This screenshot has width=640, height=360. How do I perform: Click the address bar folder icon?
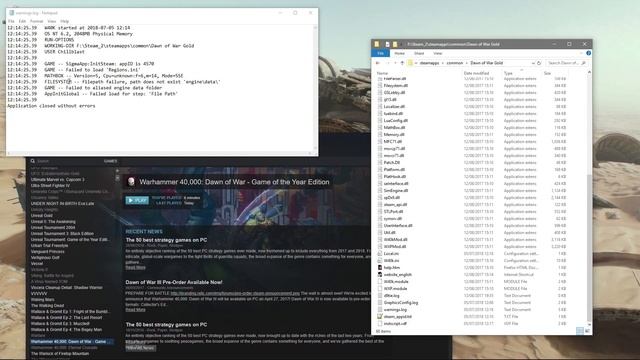click(411, 63)
